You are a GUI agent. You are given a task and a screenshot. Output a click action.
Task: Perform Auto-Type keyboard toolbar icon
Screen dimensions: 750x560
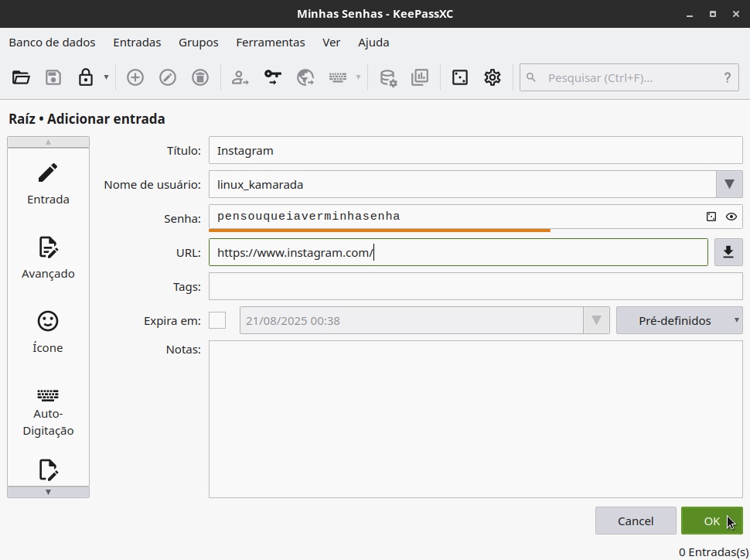coord(338,77)
